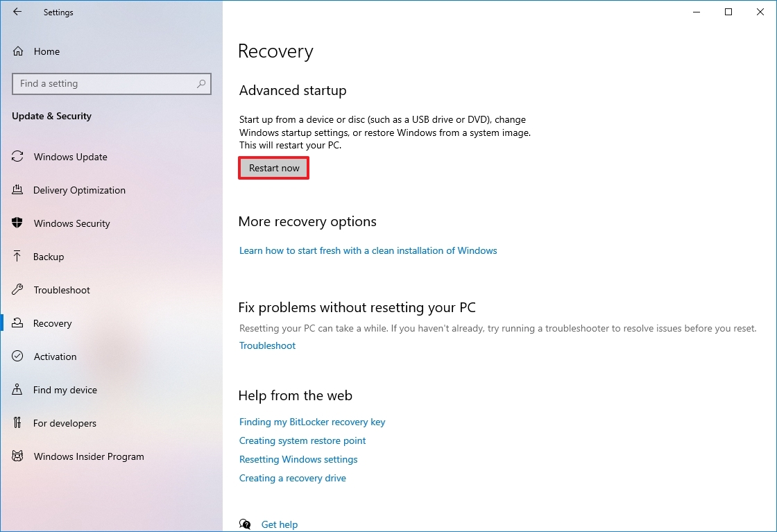
Task: Click the Troubleshoot link under Fix problems
Action: click(x=267, y=345)
